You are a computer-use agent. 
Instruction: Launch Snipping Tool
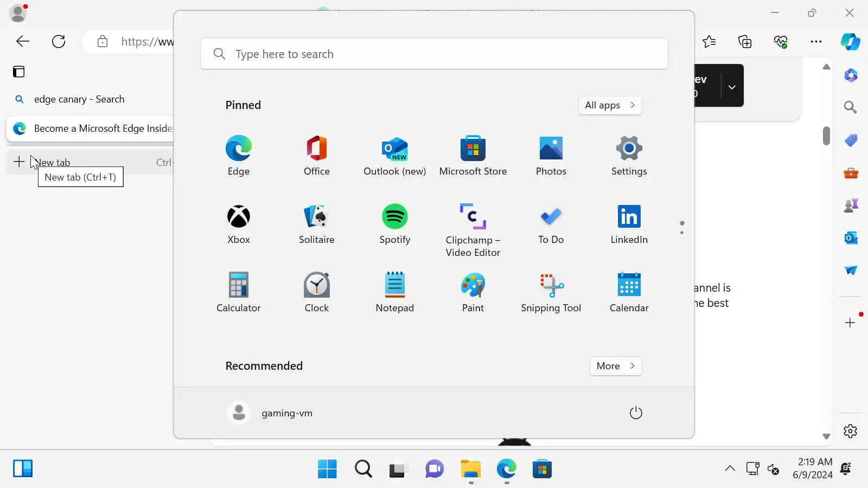pos(551,292)
